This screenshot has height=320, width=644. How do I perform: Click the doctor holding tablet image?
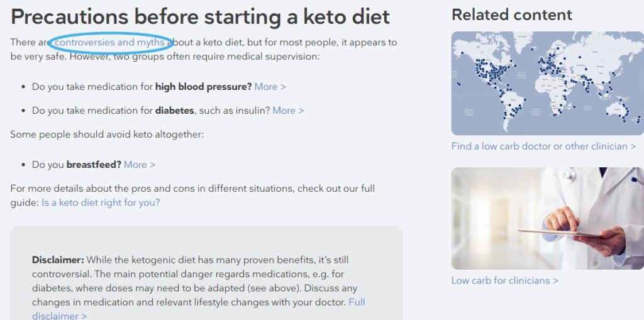[547, 219]
